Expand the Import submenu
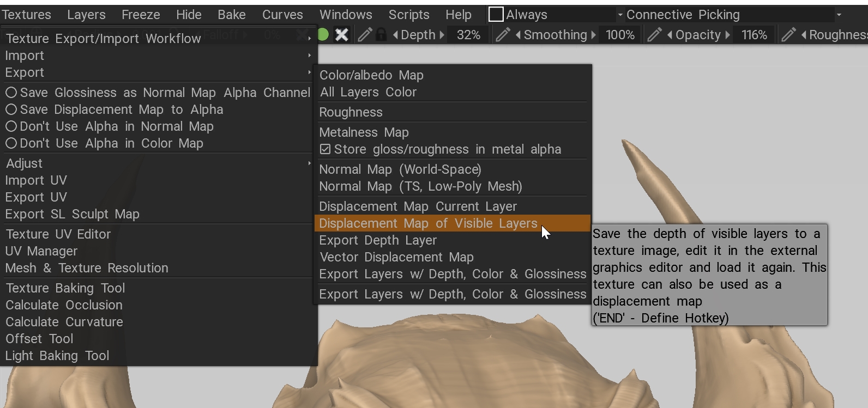868x408 pixels. pyautogui.click(x=158, y=56)
